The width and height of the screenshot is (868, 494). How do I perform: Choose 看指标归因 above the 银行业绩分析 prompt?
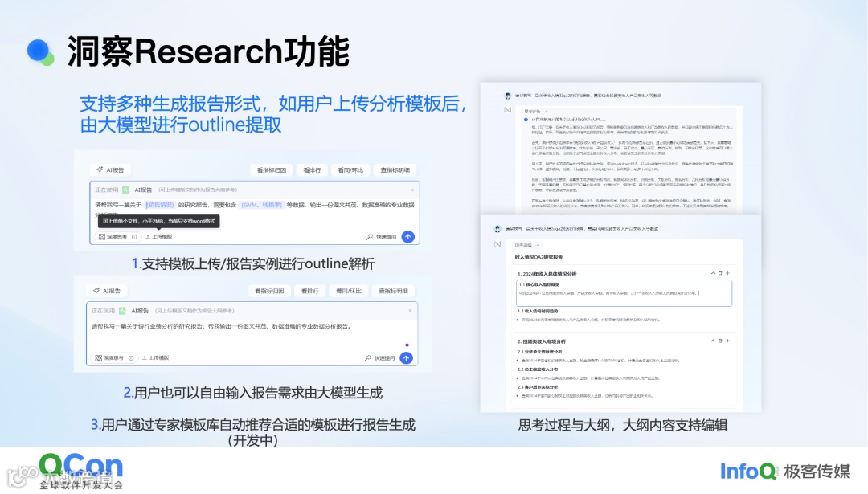(x=269, y=291)
